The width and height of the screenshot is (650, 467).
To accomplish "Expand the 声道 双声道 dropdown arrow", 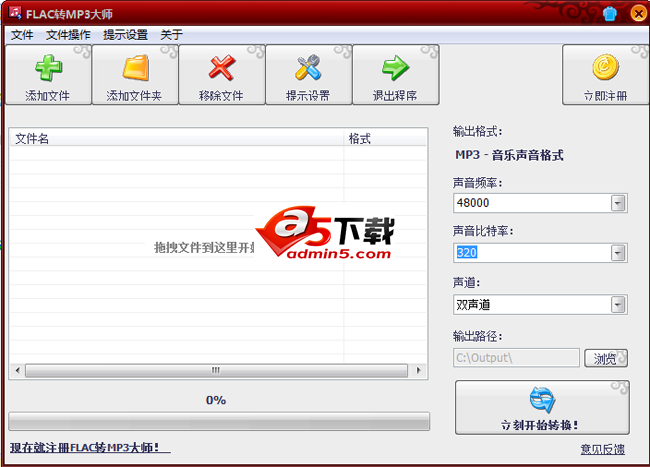I will point(618,305).
